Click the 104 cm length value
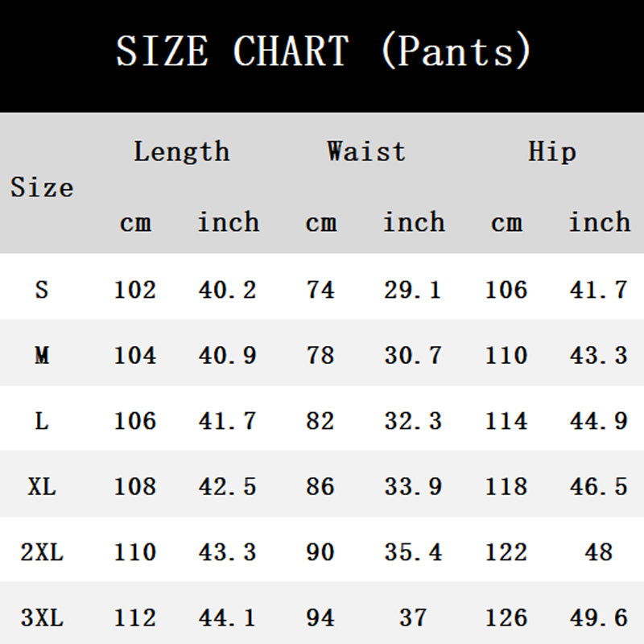Image resolution: width=644 pixels, height=644 pixels. 135,355
